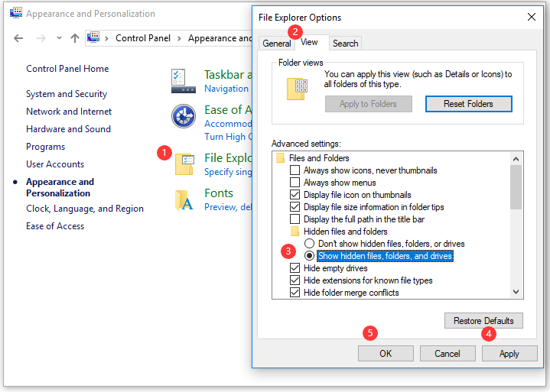The height and width of the screenshot is (392, 550).
Task: Click the Accommodate link
Action: (228, 124)
